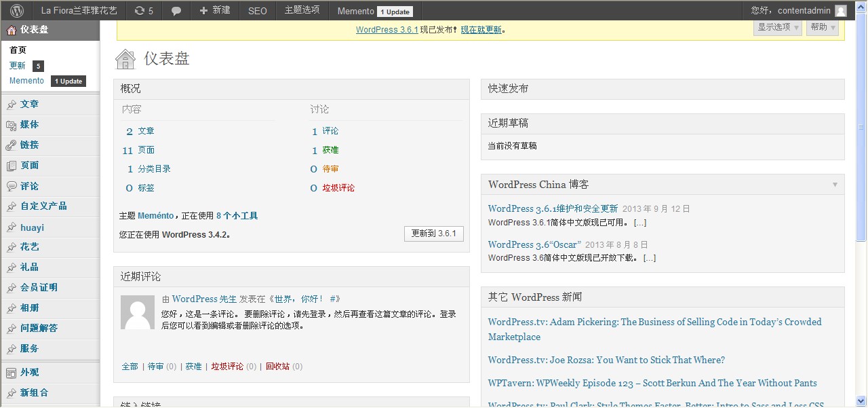Click the page icon beside 页面 in sidebar
This screenshot has width=868, height=408.
(11, 166)
